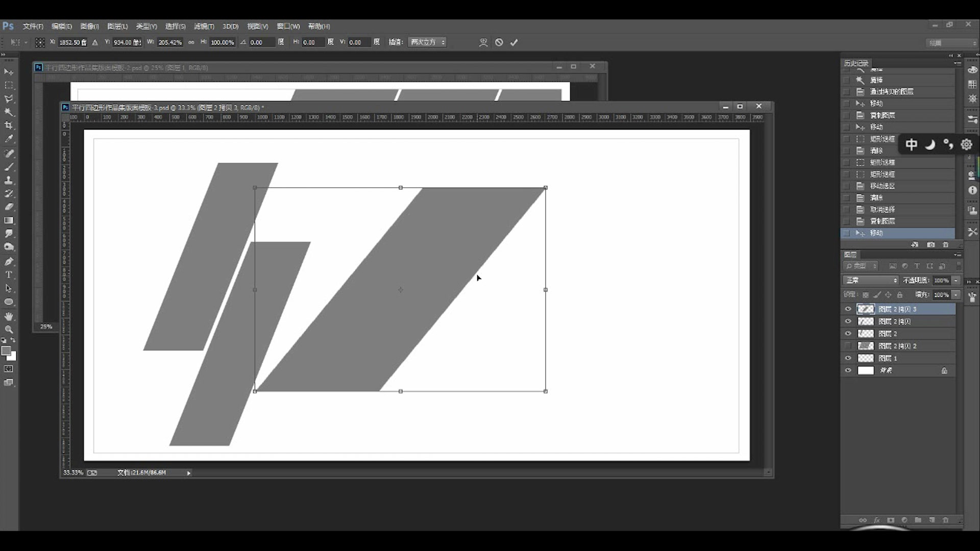Switch to warp mode icon in options bar

coord(483,42)
